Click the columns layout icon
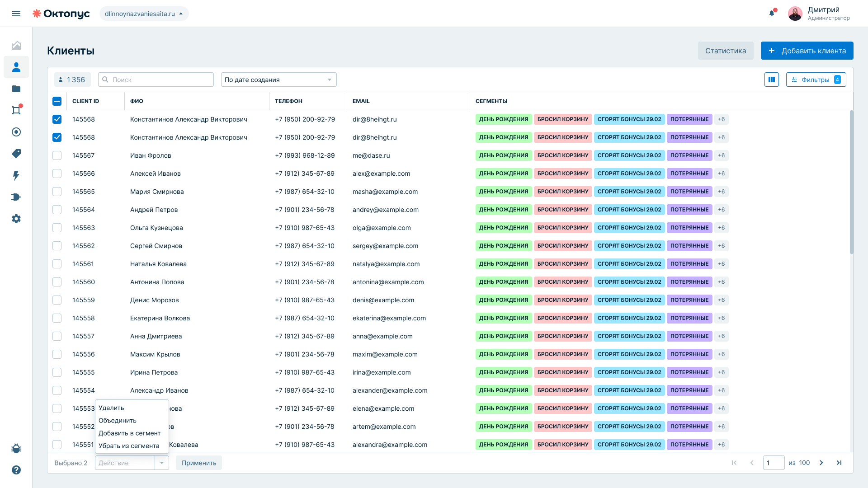 point(772,80)
